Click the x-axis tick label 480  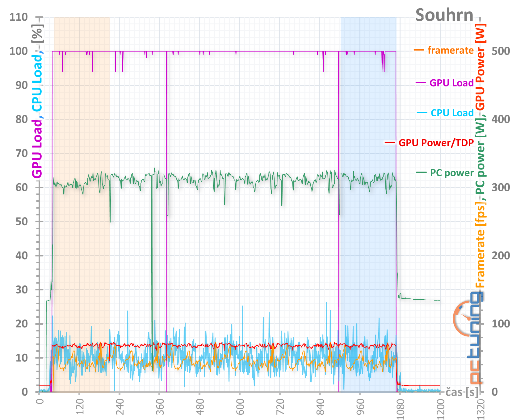pos(200,407)
